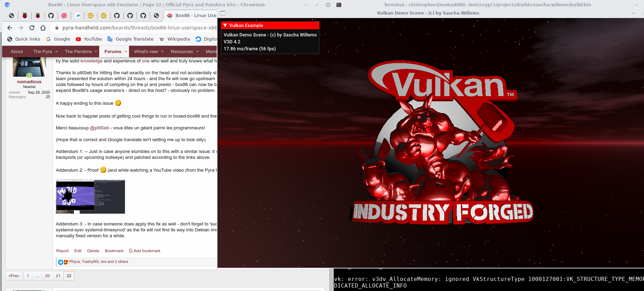Reload the page with the refresh icon
Viewport: 644px width, 291px height.
(x=32, y=28)
